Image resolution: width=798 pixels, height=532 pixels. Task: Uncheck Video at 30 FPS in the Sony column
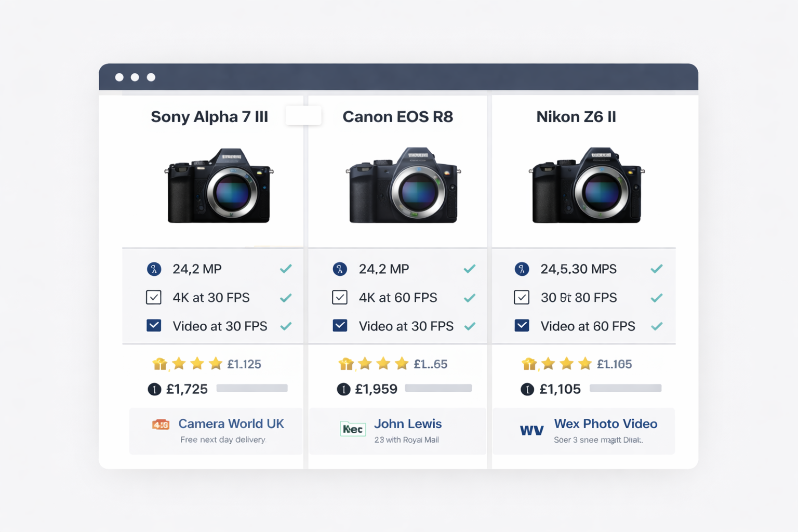coord(154,325)
